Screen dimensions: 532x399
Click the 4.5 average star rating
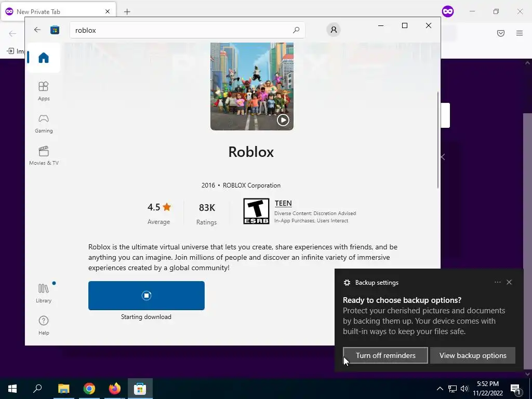point(159,207)
